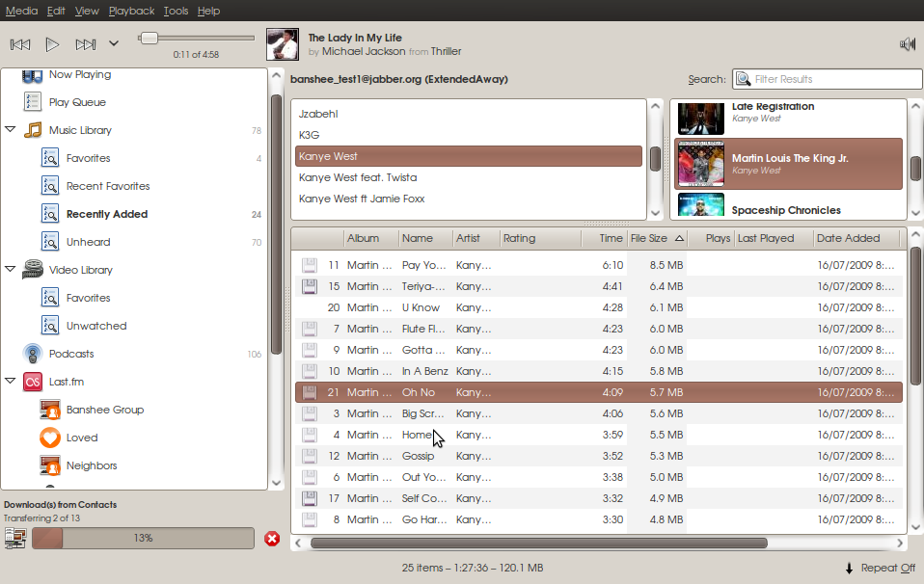Select the Gossip track row
924x584 pixels.
599,456
